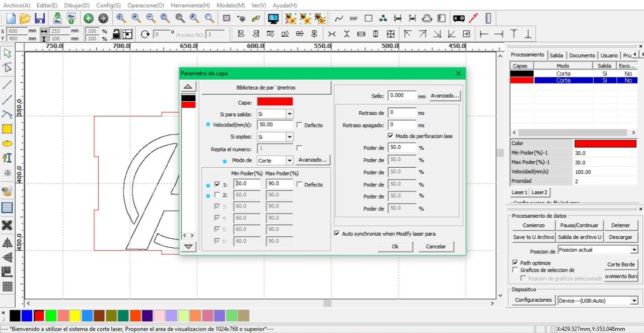
Task: Open the Dibujar(D) menu
Action: click(x=77, y=5)
